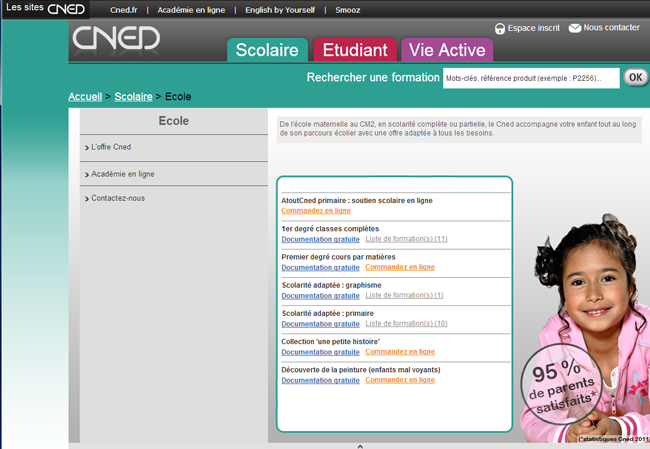Switch to the Etudiant tab
The width and height of the screenshot is (650, 449).
coord(355,50)
